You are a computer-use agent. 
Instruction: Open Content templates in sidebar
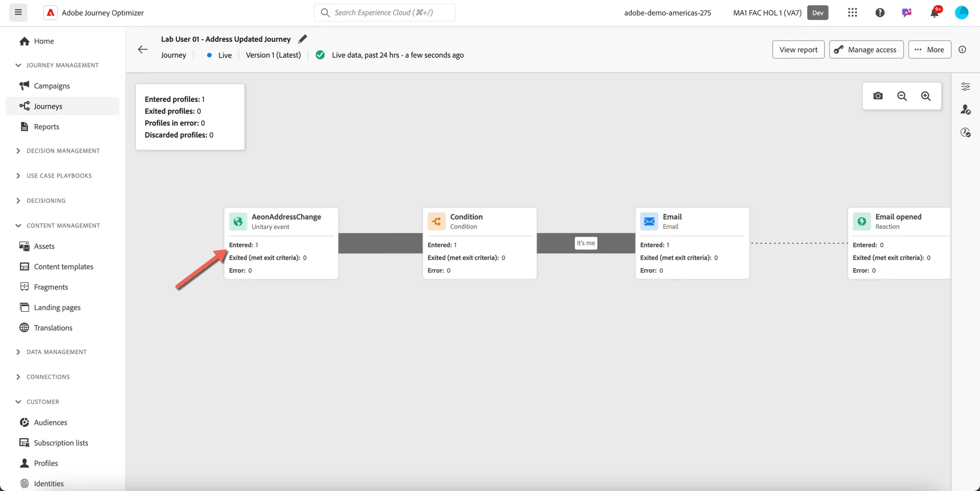click(62, 266)
